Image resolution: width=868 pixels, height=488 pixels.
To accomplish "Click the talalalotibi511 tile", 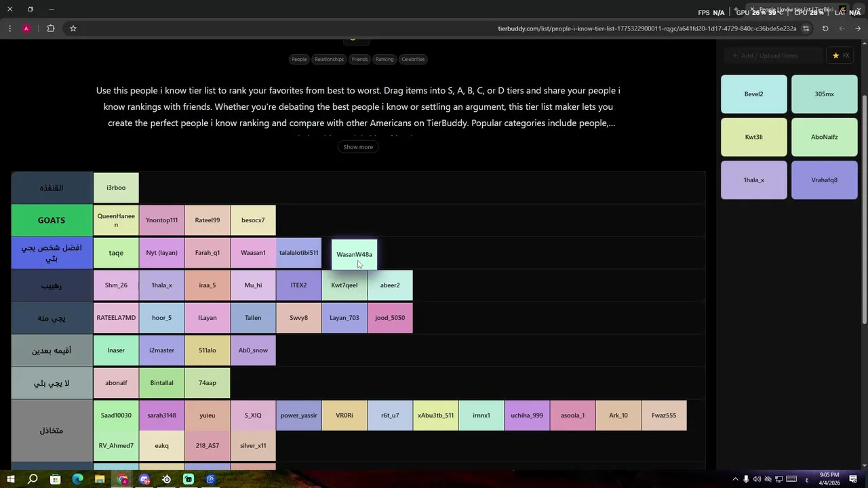I will pos(298,253).
